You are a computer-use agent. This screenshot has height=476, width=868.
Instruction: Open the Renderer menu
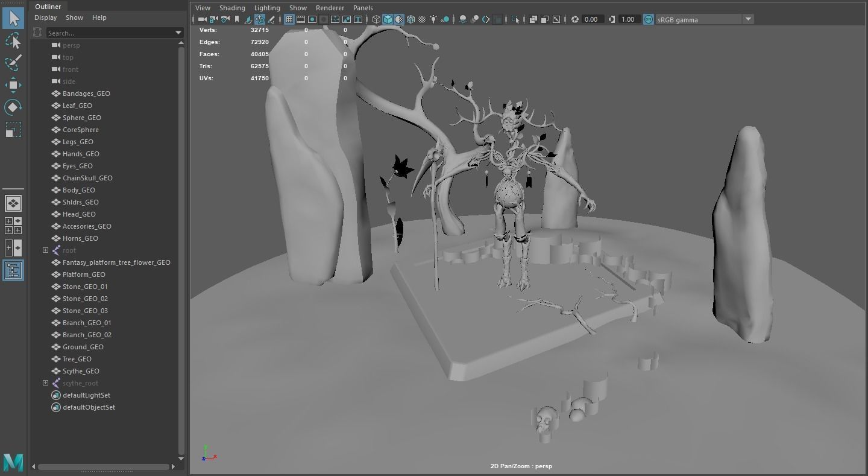point(330,8)
